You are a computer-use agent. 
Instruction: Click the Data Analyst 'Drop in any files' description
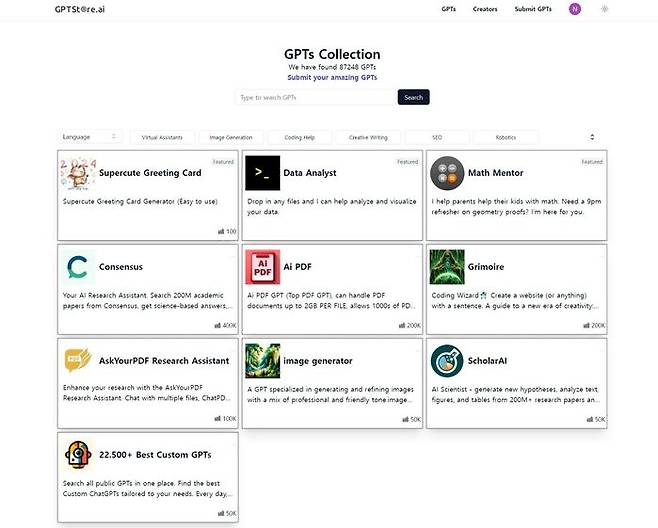332,206
